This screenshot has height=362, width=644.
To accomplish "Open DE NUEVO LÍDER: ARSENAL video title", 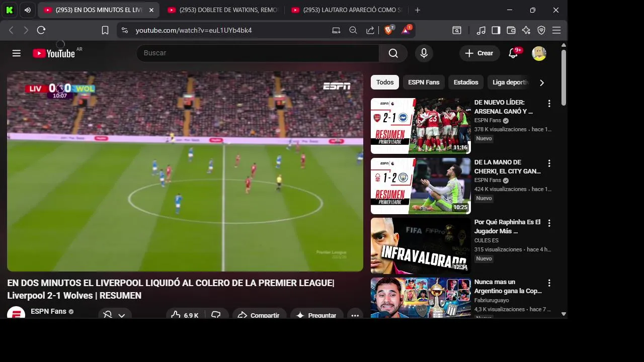I will click(503, 107).
